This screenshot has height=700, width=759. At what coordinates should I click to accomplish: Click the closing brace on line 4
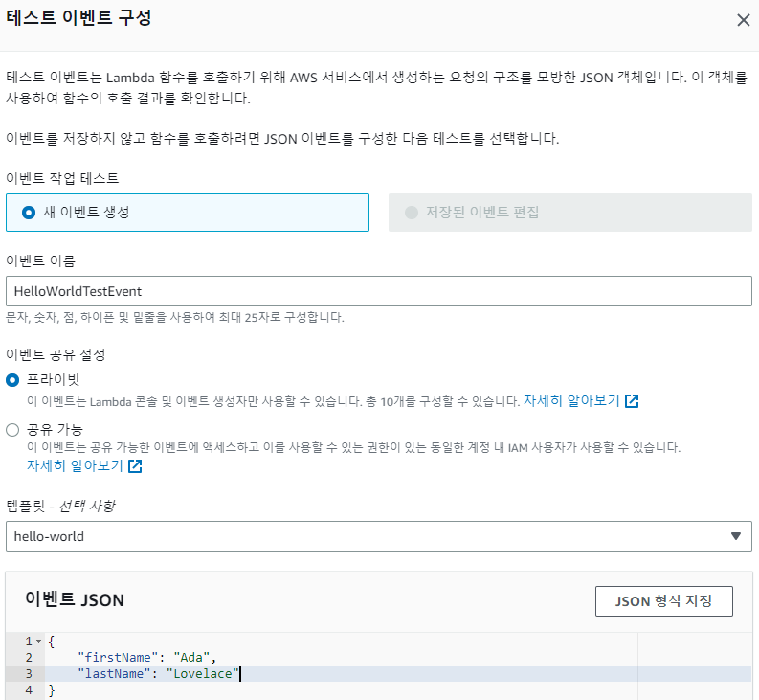pos(52,689)
